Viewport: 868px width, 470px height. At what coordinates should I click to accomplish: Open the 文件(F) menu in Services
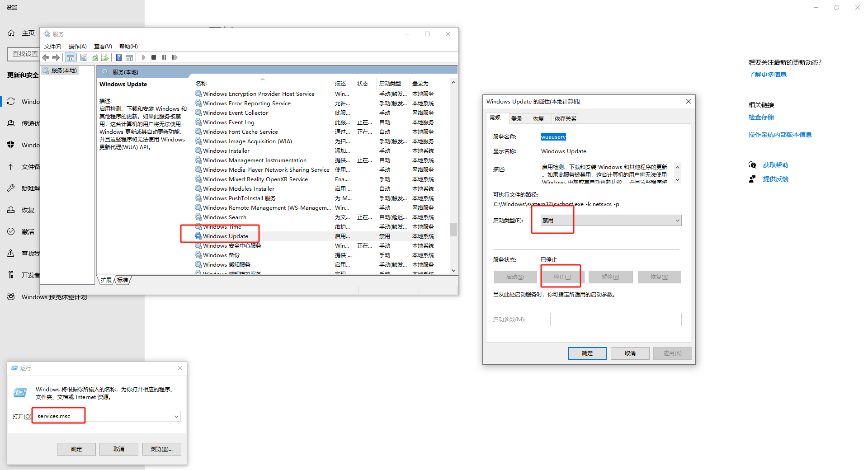[53, 47]
